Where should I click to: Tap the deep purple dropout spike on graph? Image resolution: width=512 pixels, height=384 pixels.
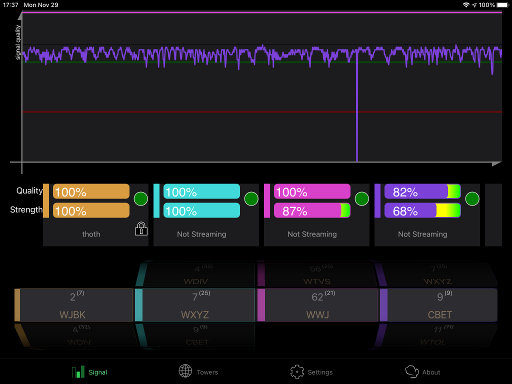tap(357, 107)
